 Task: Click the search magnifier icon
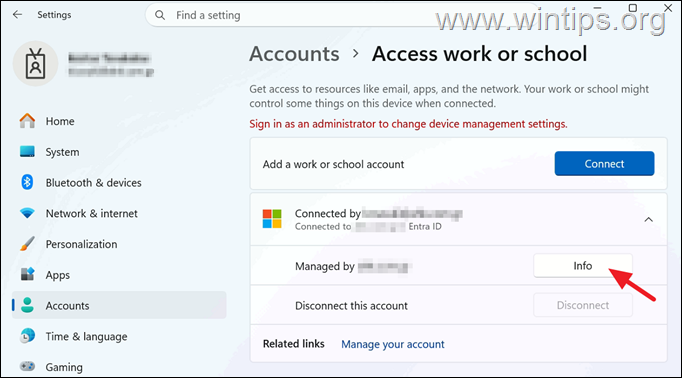160,15
